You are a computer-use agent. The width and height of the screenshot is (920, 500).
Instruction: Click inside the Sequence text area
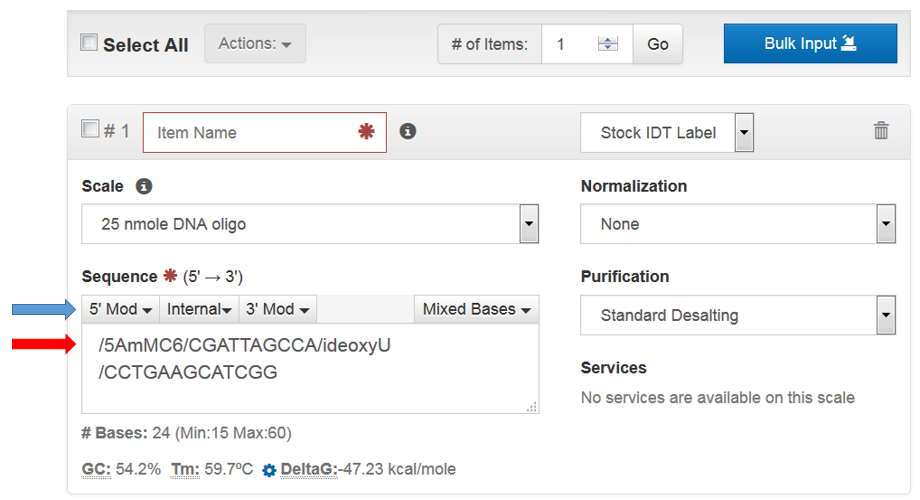click(x=310, y=375)
